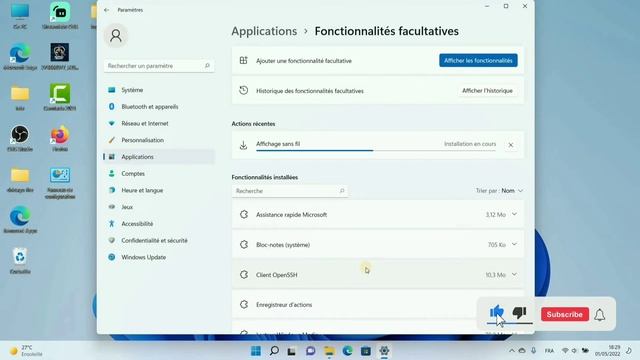Show hidden tray icons chevron
The image size is (640, 360).
pyautogui.click(x=511, y=351)
